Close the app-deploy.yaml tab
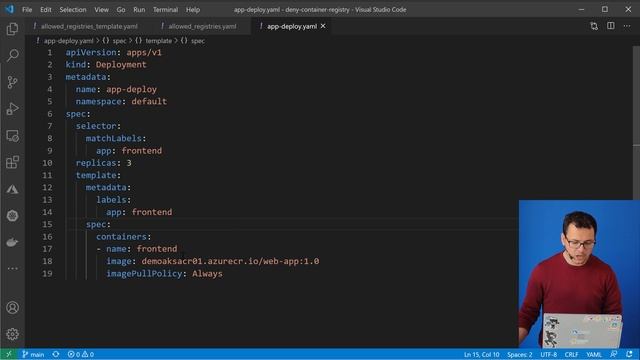This screenshot has height=360, width=640. point(323,26)
